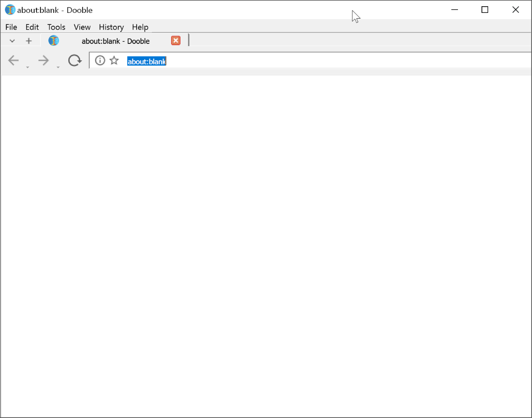Open the back history dropdown arrow
This screenshot has height=418, width=532.
point(27,67)
